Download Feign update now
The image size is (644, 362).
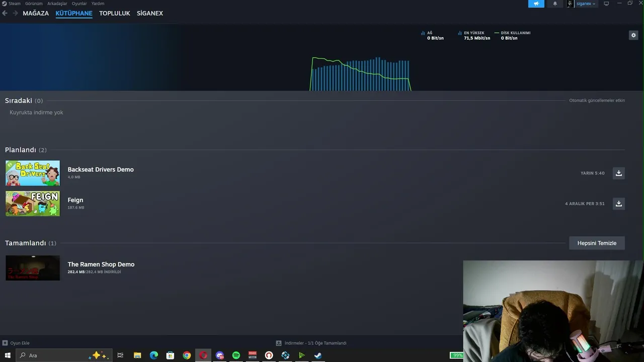619,204
